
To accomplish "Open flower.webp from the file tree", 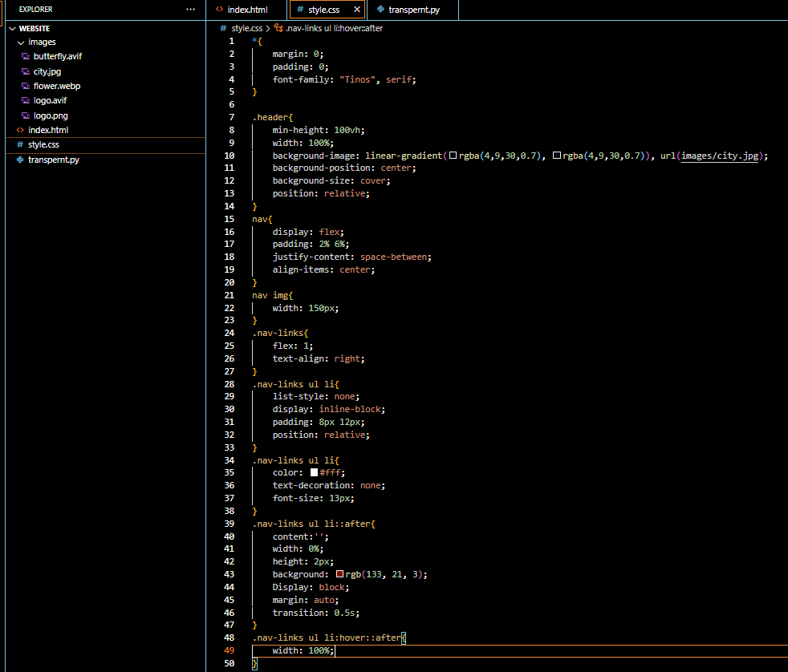I will coord(56,86).
